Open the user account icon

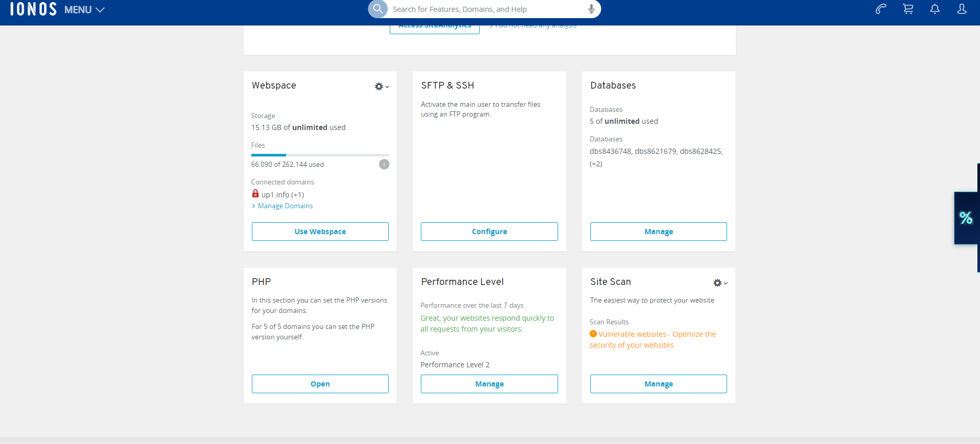tap(961, 9)
